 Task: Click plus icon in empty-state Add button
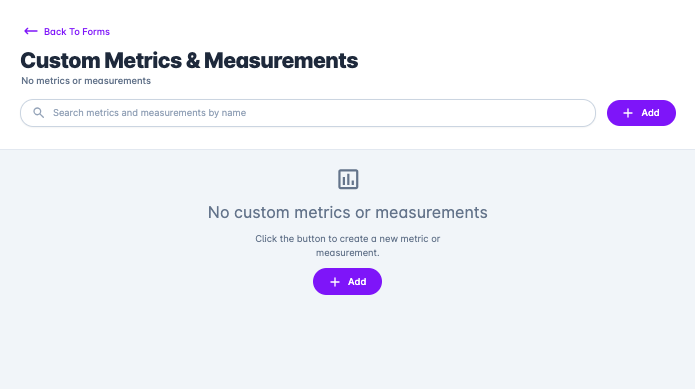click(335, 282)
